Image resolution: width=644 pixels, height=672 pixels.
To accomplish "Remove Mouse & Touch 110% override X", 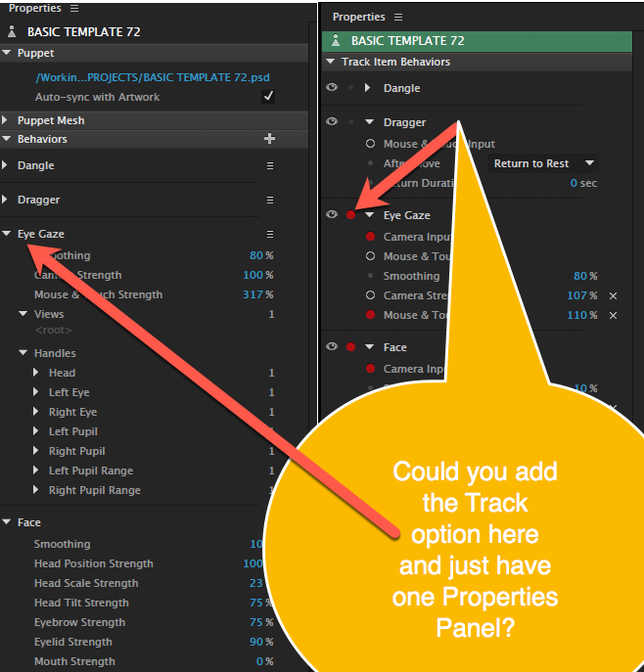I will [613, 315].
